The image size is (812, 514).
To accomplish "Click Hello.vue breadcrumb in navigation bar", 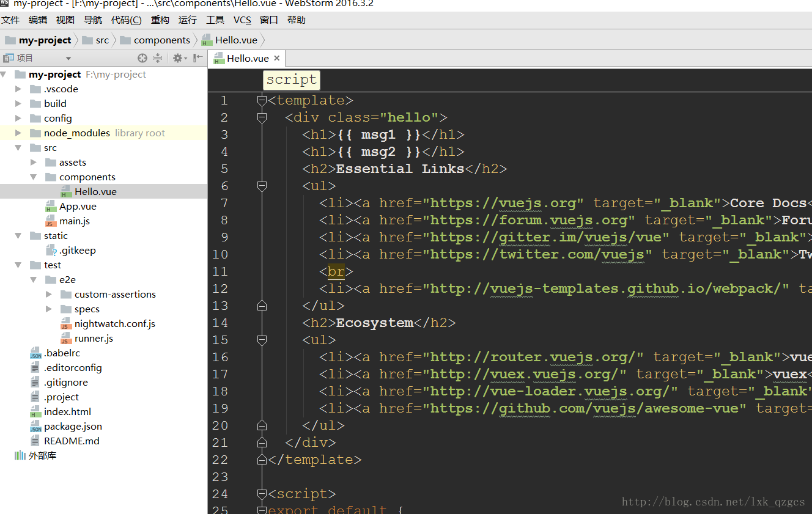I will 230,40.
